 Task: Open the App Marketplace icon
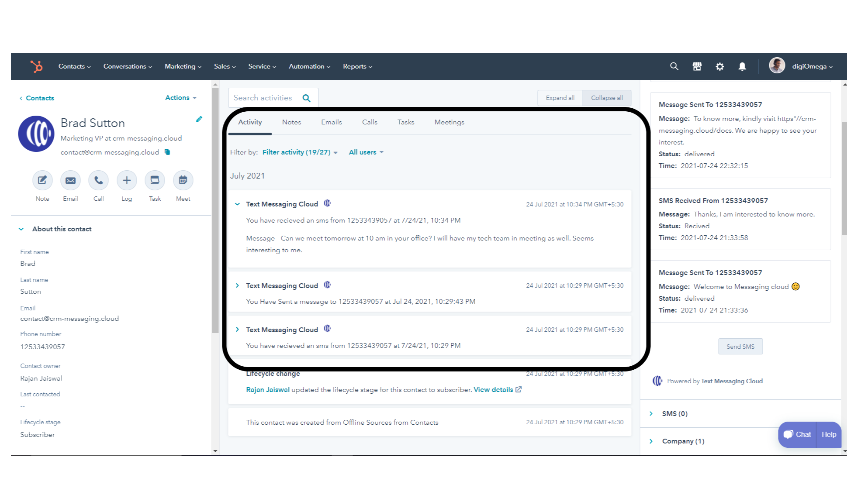pos(697,66)
